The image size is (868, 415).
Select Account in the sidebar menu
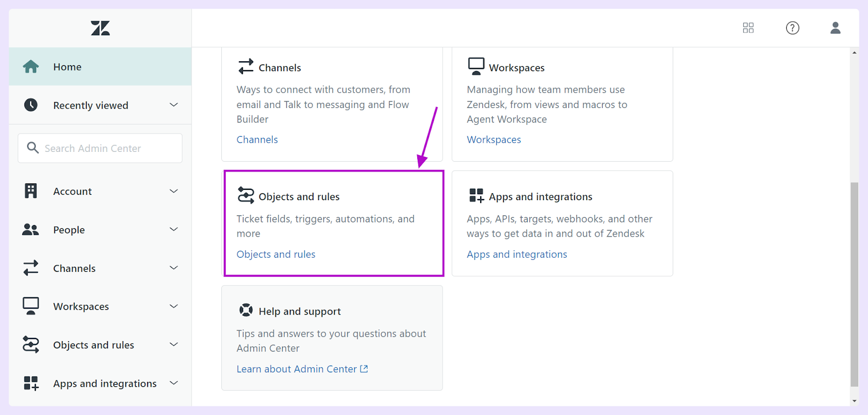[100, 191]
